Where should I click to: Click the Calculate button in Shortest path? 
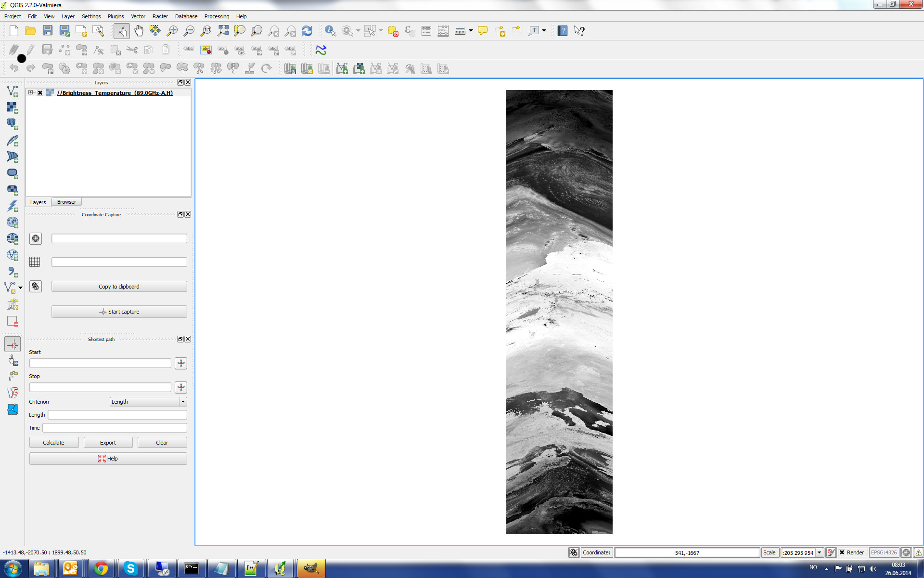coord(53,442)
